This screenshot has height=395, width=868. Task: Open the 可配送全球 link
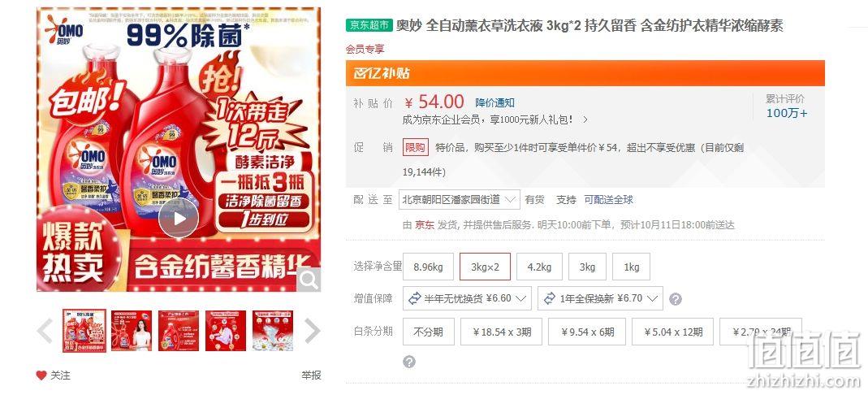point(609,200)
